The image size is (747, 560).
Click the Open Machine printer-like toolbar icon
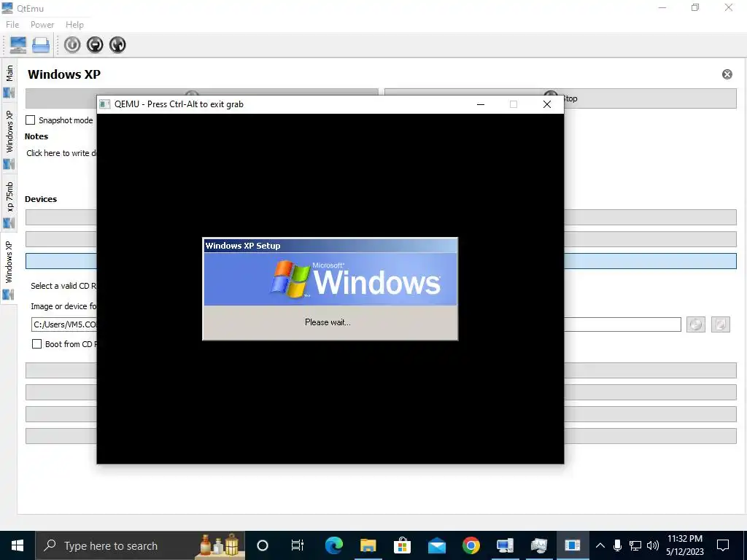pyautogui.click(x=41, y=44)
